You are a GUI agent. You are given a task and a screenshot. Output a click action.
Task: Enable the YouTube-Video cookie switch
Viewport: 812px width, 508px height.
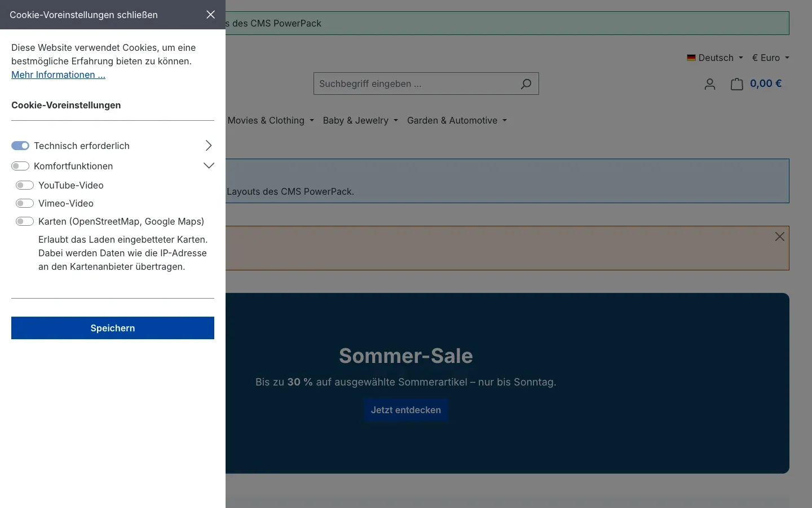click(25, 185)
